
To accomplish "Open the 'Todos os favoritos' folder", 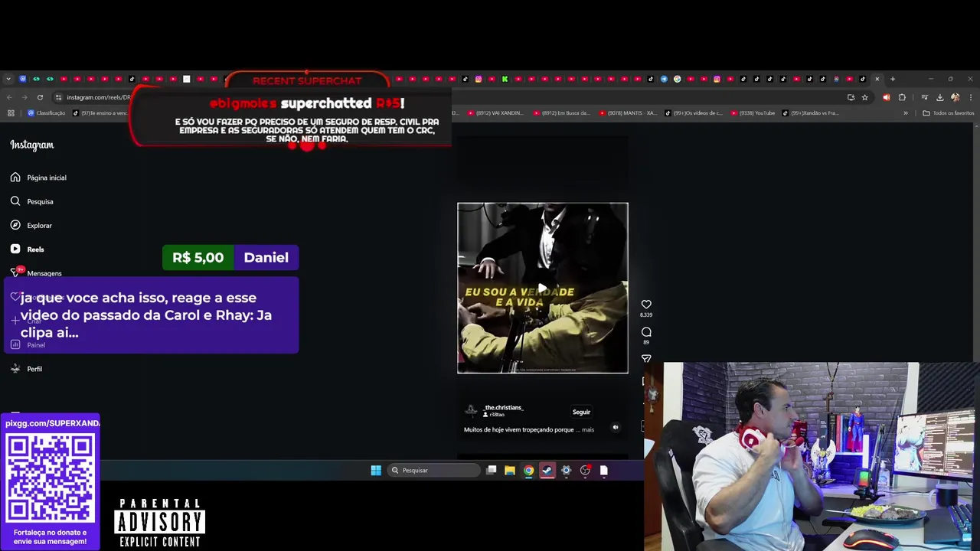I will pos(949,113).
